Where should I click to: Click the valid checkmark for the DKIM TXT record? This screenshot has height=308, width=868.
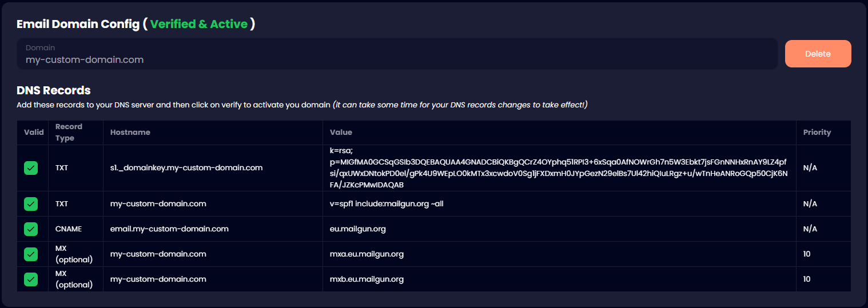31,168
